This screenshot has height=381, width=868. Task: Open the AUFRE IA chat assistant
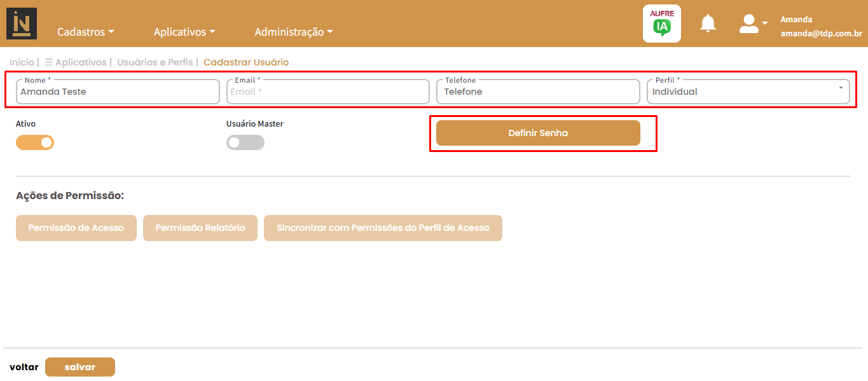661,24
